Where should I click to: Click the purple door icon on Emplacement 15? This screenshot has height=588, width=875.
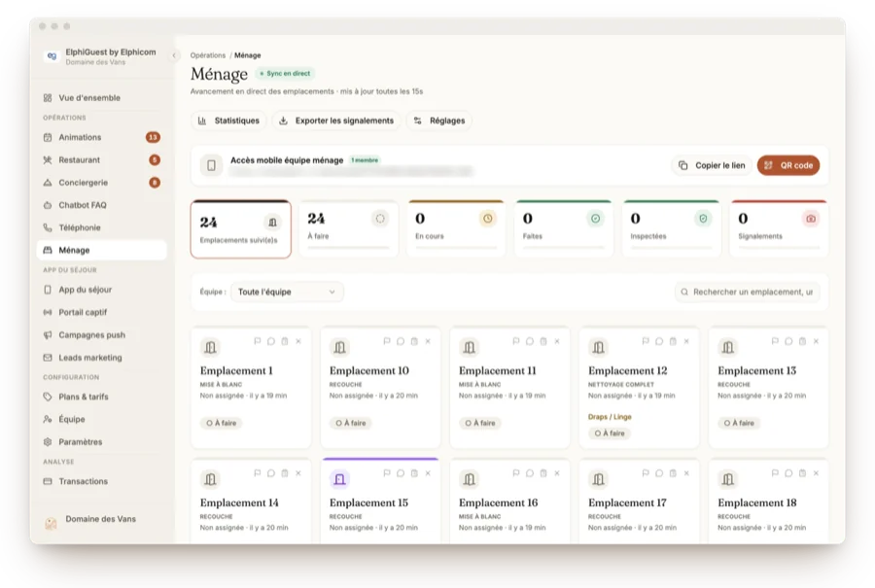(x=339, y=478)
